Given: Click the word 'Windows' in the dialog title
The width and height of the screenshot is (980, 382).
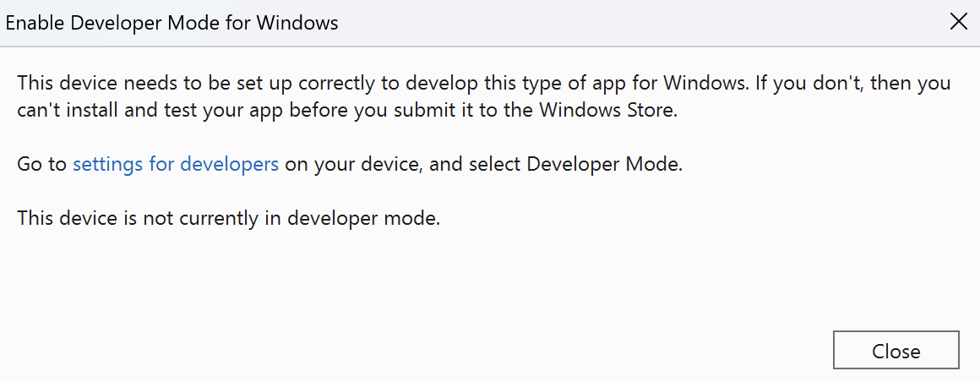Looking at the screenshot, I should coord(297,23).
